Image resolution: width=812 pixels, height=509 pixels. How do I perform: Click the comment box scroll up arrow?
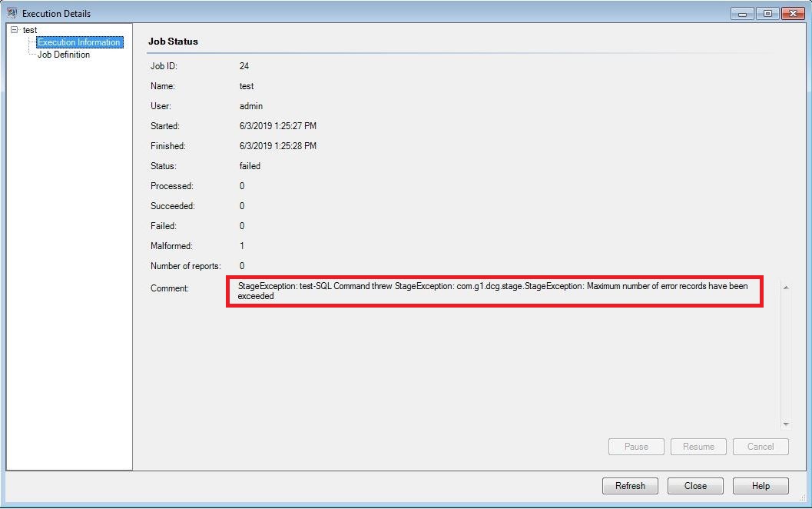point(786,287)
